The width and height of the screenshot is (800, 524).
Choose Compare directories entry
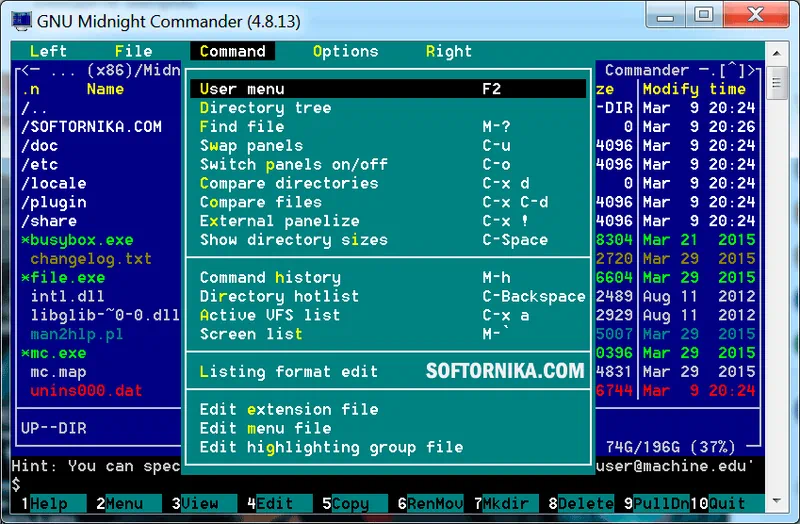[289, 184]
